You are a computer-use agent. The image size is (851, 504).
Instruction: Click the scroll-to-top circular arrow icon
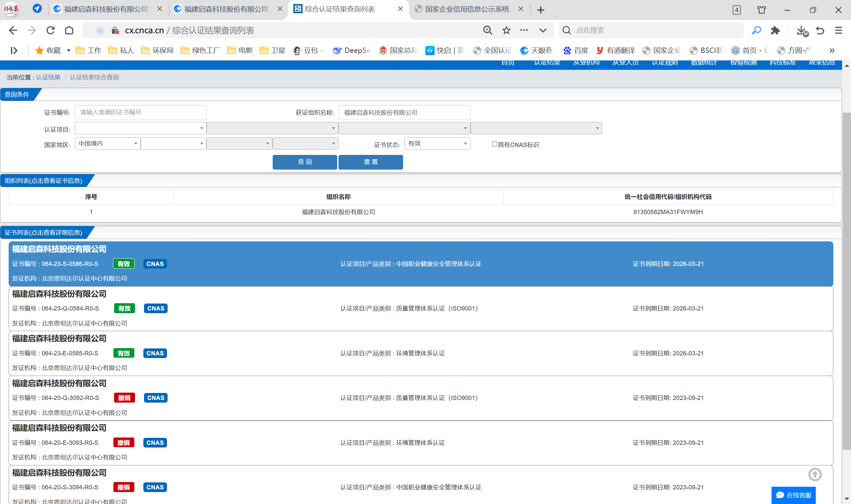[x=815, y=474]
